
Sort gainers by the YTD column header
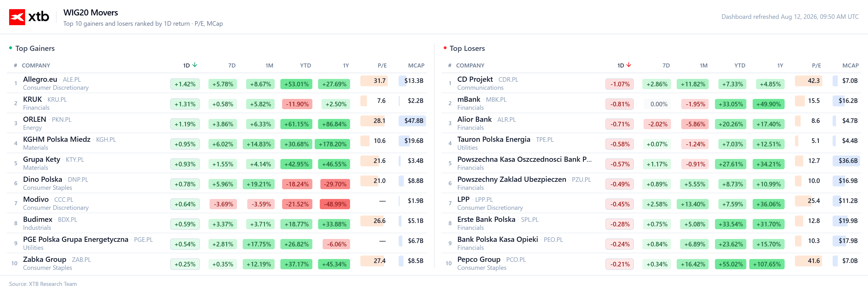[305, 65]
